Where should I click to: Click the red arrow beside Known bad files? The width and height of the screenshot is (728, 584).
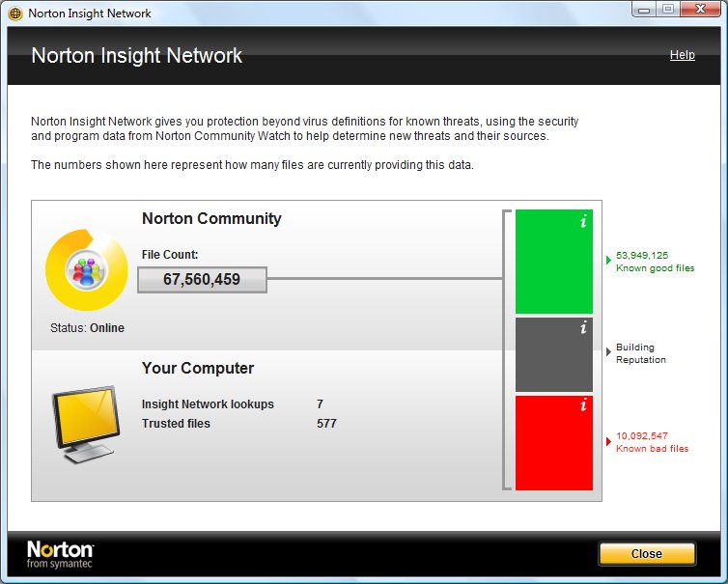[x=608, y=441]
